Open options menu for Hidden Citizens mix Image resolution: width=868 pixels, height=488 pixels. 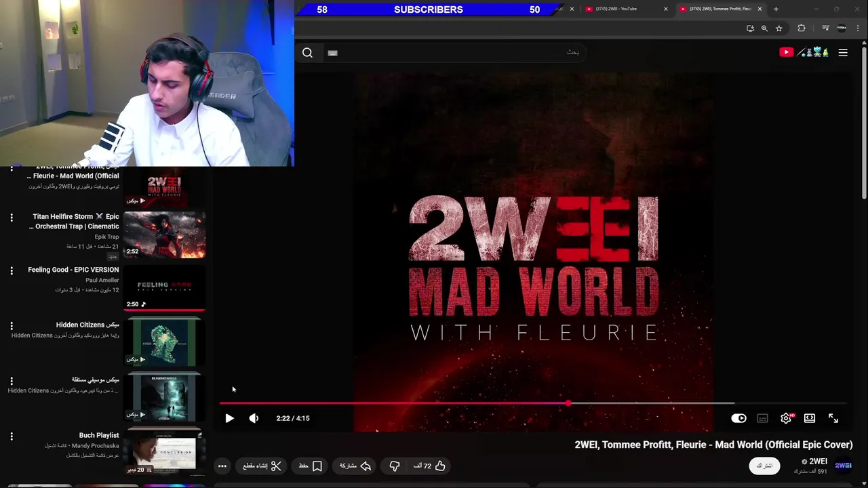11,326
